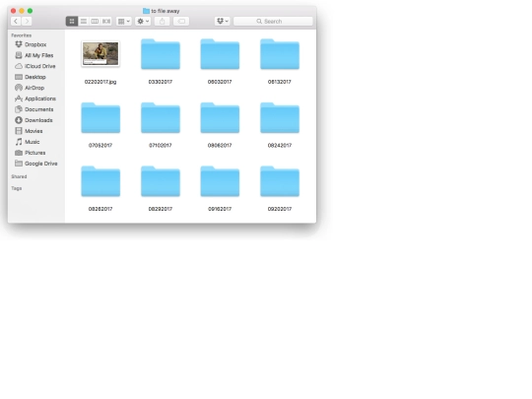Switch to Cover Flow view
This screenshot has height=399, width=532.
coord(106,22)
